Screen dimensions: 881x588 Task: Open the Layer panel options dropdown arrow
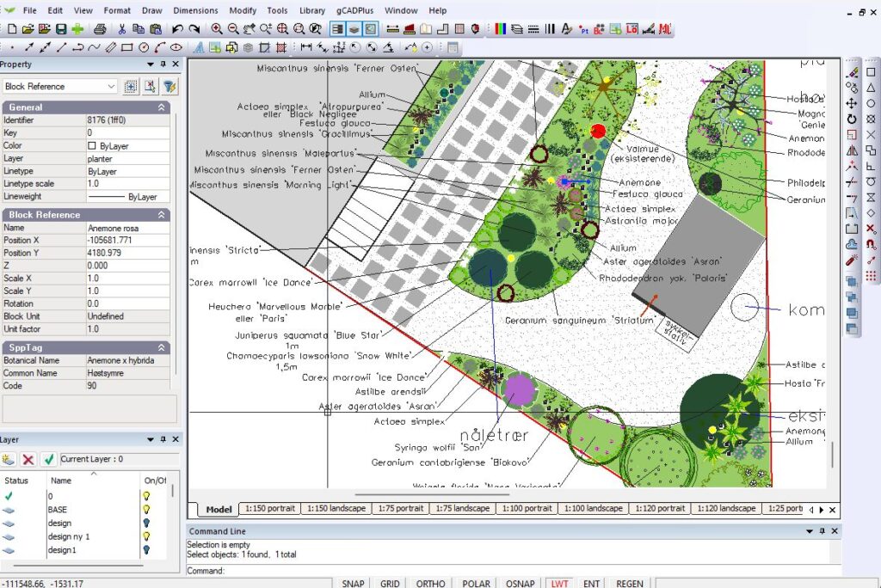coord(150,439)
